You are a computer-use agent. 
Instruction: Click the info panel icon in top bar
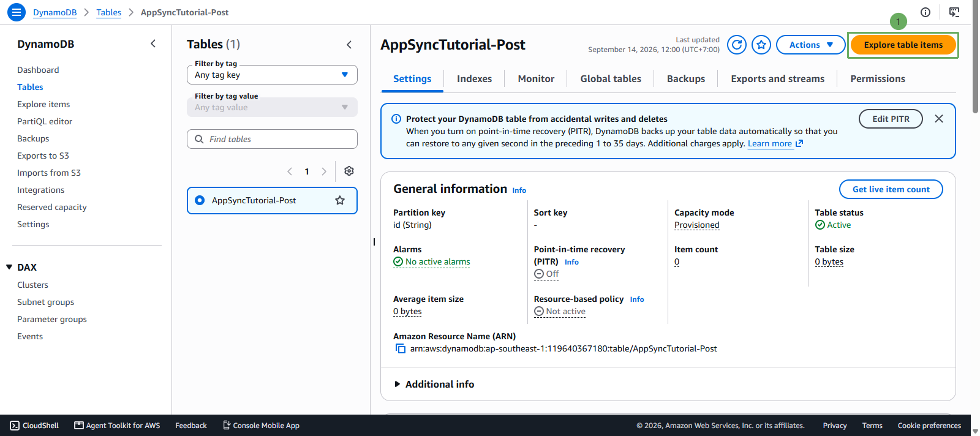pyautogui.click(x=925, y=12)
